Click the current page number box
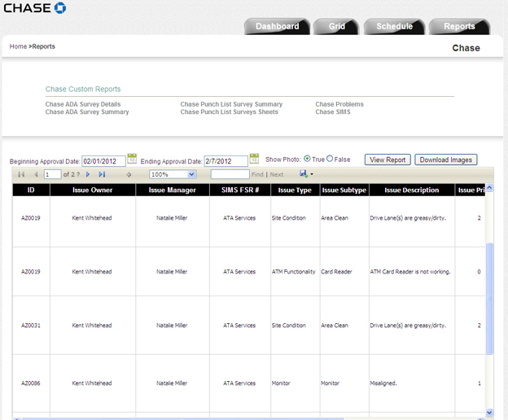508x420 pixels. [52, 174]
